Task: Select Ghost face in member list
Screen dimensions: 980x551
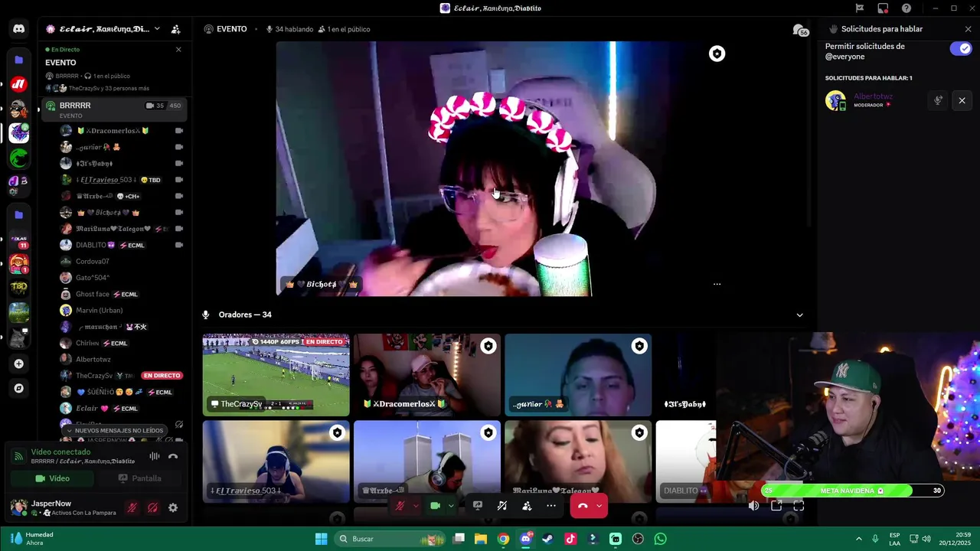Action: [x=121, y=294]
